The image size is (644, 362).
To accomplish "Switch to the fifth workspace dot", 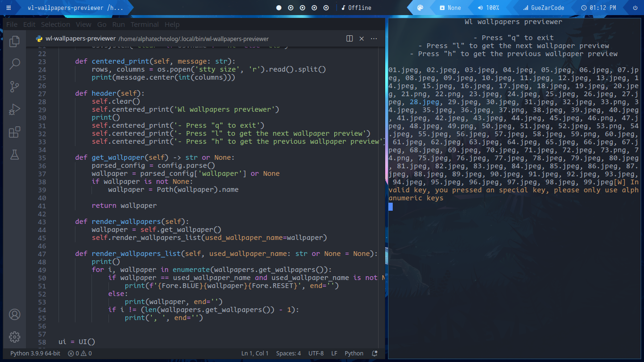I will pos(326,8).
